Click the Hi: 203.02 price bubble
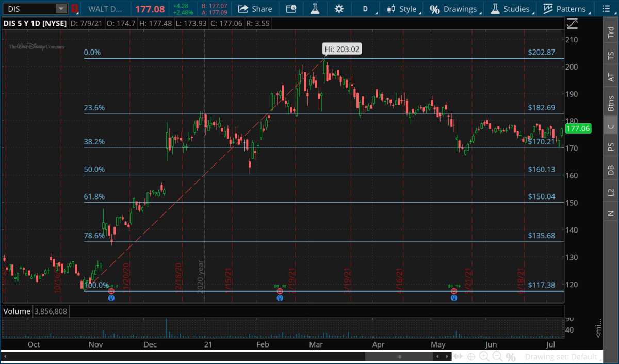This screenshot has width=619, height=364. point(341,49)
